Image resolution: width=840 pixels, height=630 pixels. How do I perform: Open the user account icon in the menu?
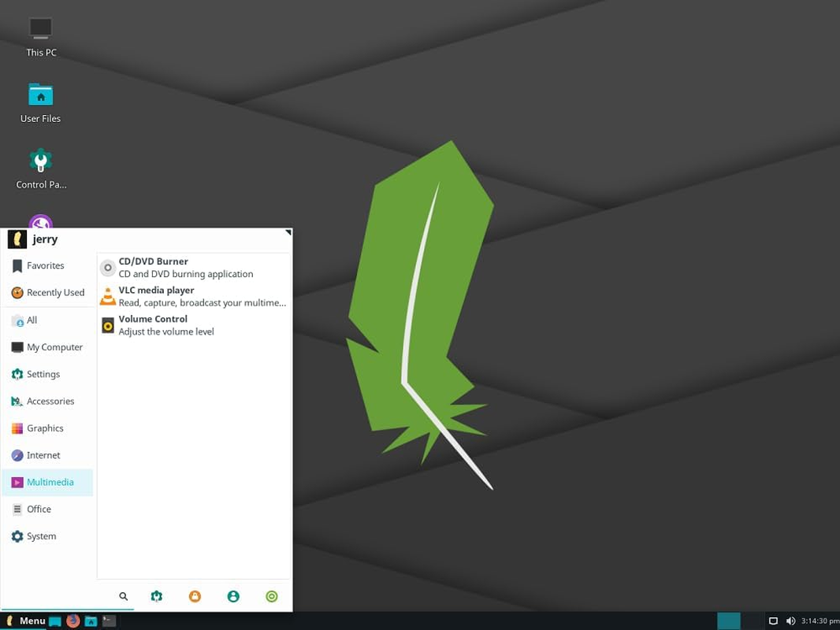[233, 596]
